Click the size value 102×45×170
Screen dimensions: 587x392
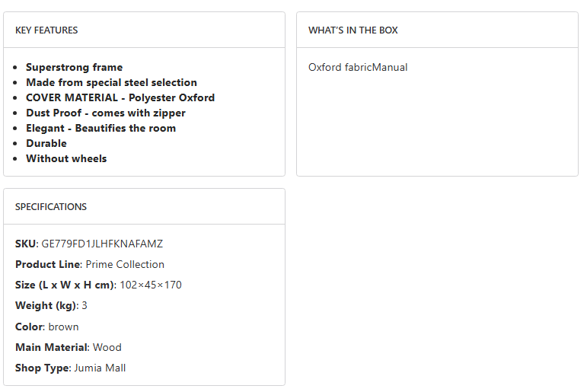pyautogui.click(x=151, y=285)
